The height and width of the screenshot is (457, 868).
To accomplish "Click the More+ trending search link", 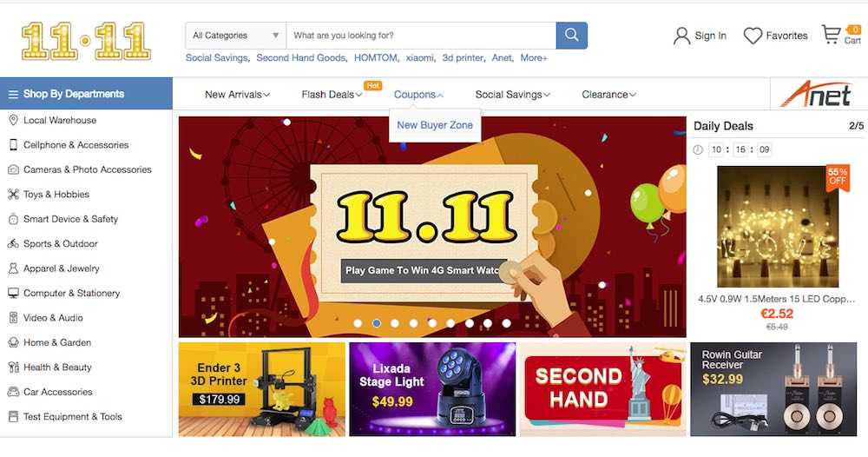I will click(x=534, y=57).
